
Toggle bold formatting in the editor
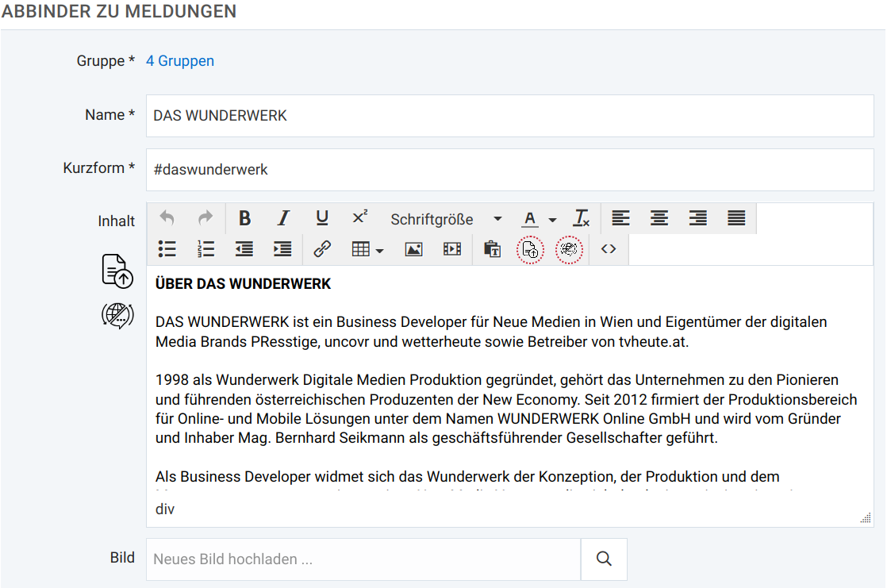tap(244, 218)
